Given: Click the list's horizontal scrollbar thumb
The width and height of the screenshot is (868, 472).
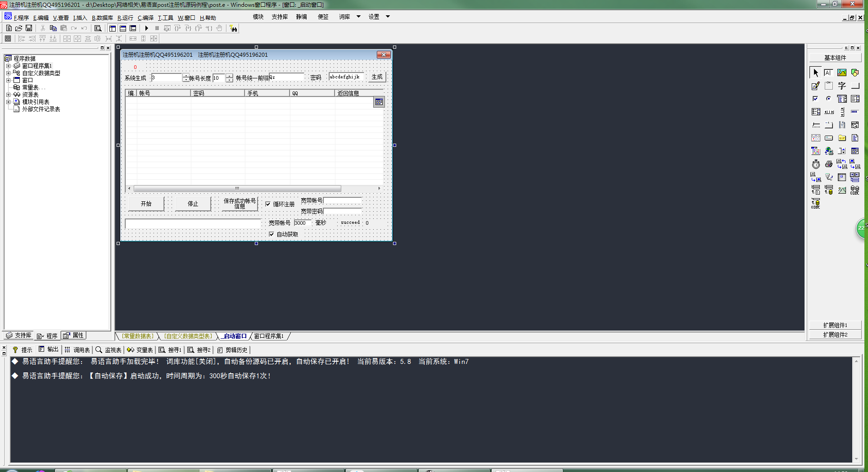Looking at the screenshot, I should (237, 188).
